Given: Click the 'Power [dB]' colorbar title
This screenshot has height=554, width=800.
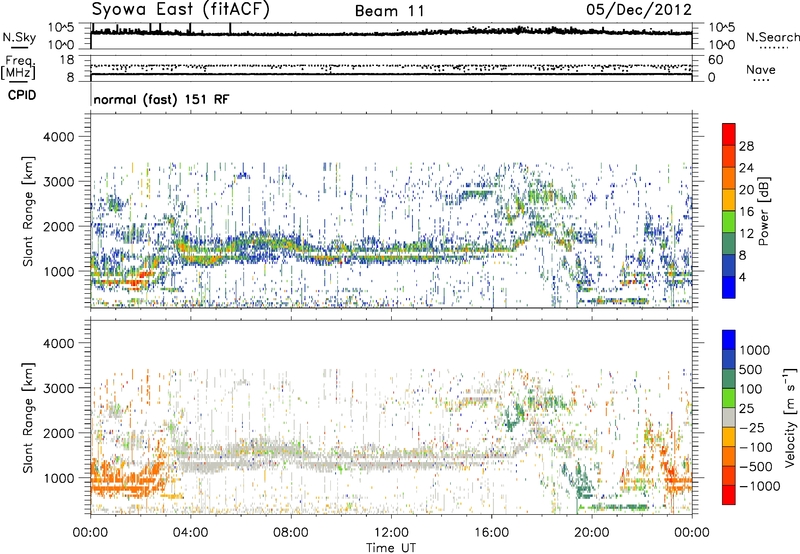Looking at the screenshot, I should [x=763, y=211].
